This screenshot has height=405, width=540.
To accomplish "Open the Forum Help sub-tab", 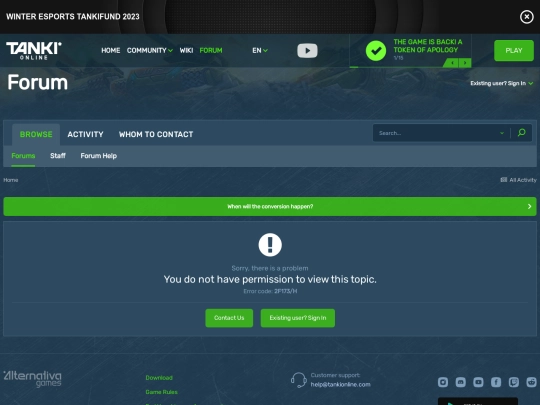I will [98, 156].
